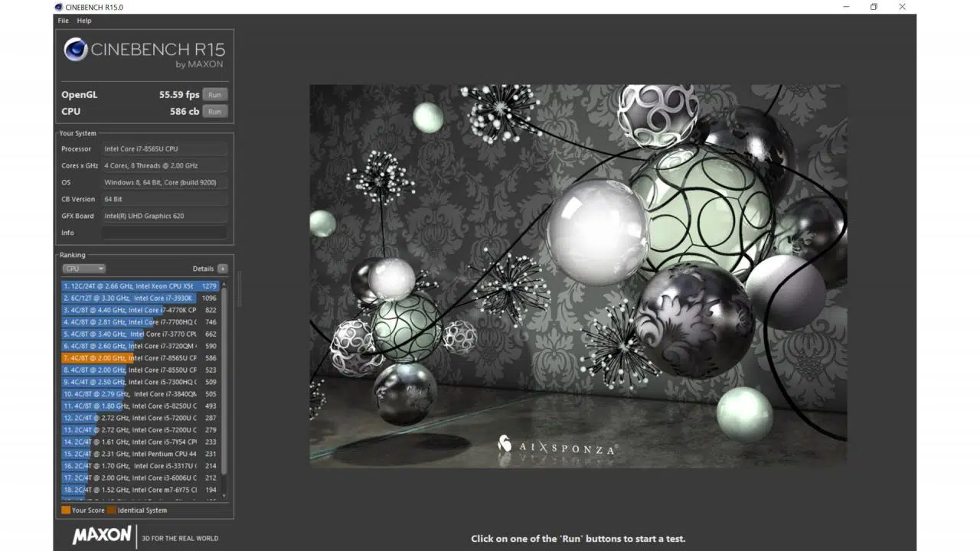The image size is (980, 551).
Task: Expand ranking details with arrow button
Action: tap(222, 269)
